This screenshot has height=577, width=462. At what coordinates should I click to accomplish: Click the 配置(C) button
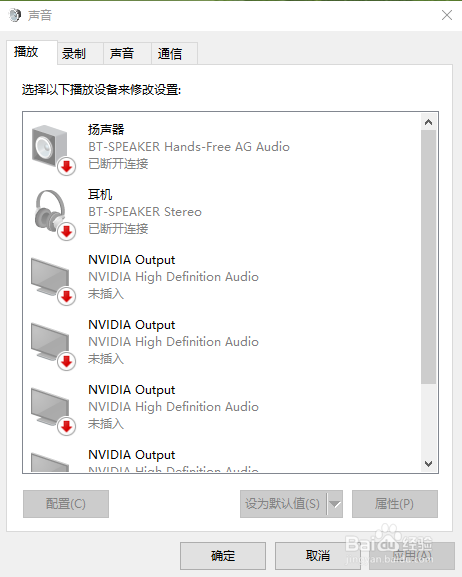tap(66, 504)
